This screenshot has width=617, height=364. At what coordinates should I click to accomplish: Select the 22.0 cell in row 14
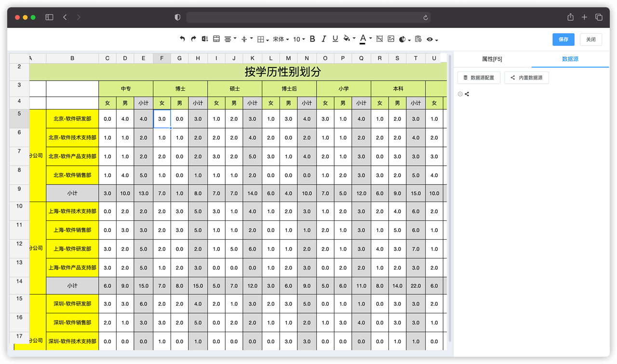pyautogui.click(x=416, y=286)
